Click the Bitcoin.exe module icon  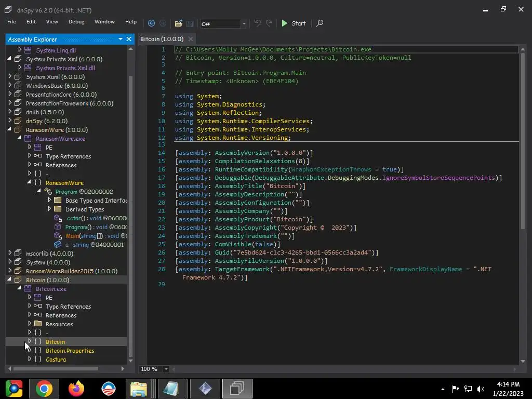click(x=28, y=288)
